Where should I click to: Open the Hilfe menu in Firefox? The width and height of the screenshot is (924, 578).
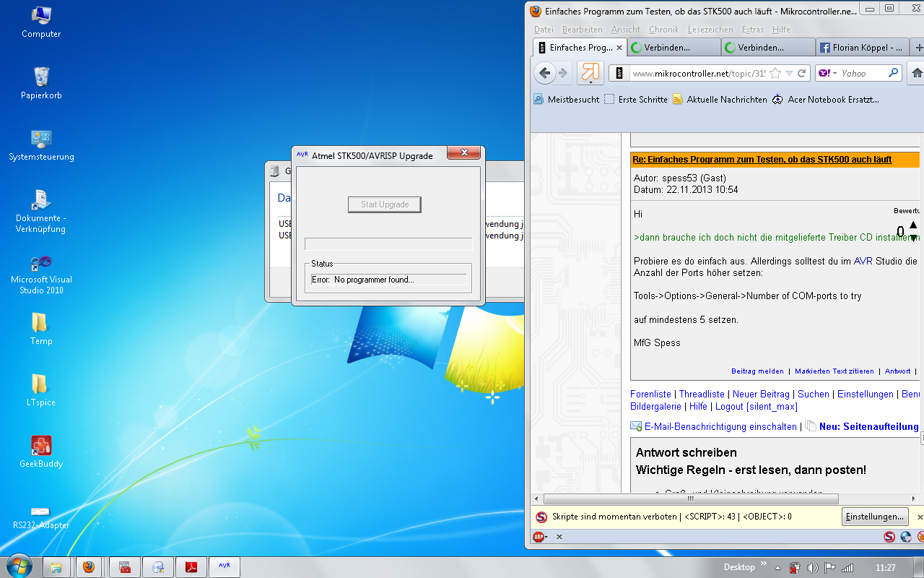pyautogui.click(x=781, y=30)
